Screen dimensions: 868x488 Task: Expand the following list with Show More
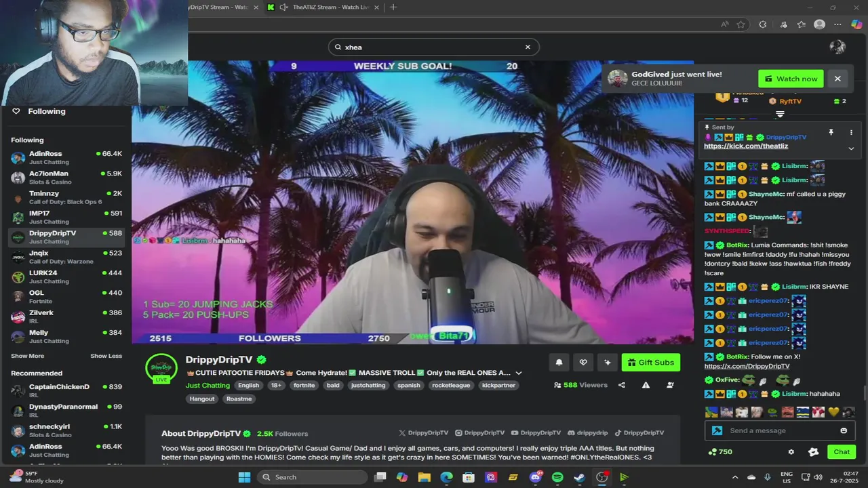click(27, 356)
